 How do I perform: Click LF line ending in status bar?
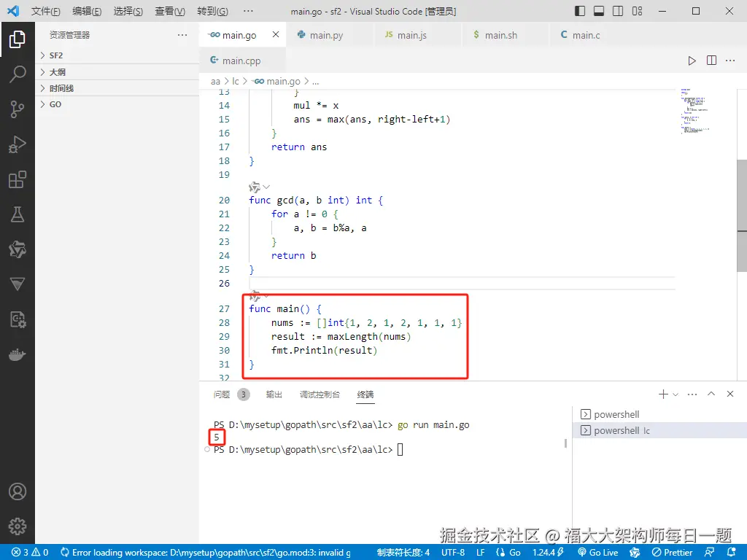pyautogui.click(x=481, y=553)
